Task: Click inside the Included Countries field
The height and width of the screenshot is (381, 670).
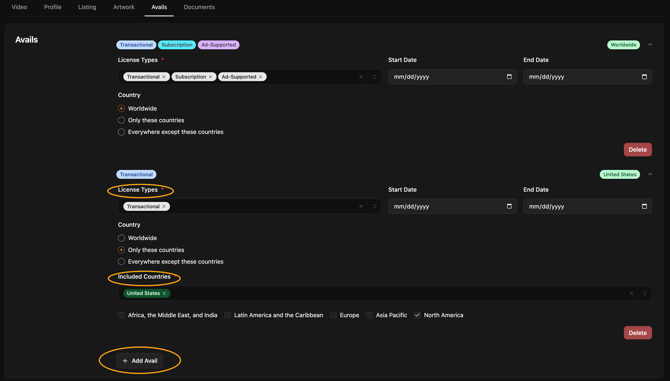Action: 385,293
